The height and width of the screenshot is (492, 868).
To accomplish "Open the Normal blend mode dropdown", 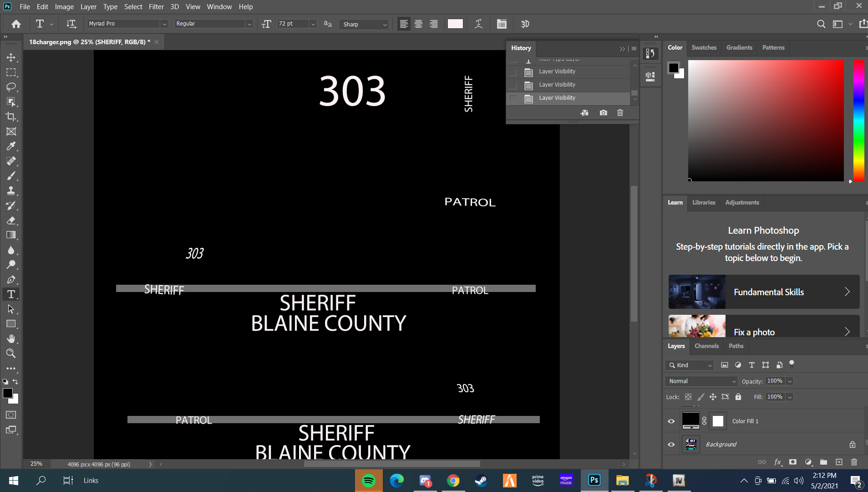I will coord(702,381).
